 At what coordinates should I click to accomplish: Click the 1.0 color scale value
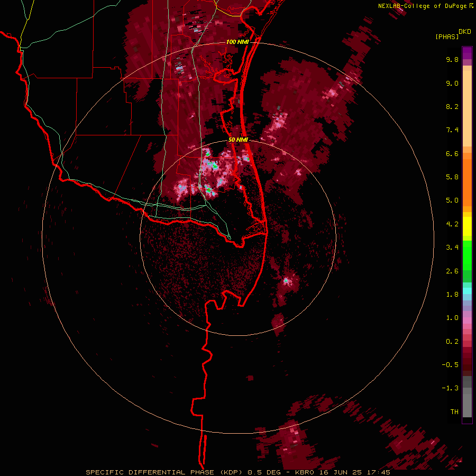[x=452, y=318]
